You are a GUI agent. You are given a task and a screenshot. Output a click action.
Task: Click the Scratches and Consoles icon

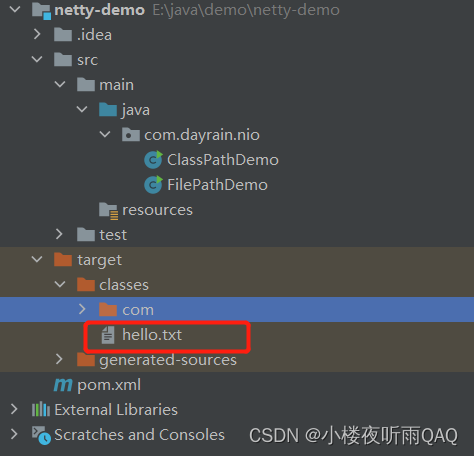(41, 435)
